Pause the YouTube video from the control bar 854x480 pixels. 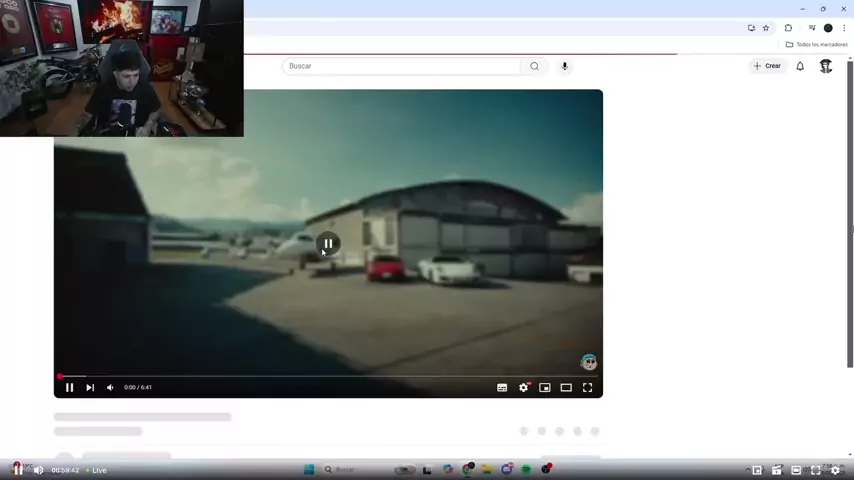tap(69, 387)
